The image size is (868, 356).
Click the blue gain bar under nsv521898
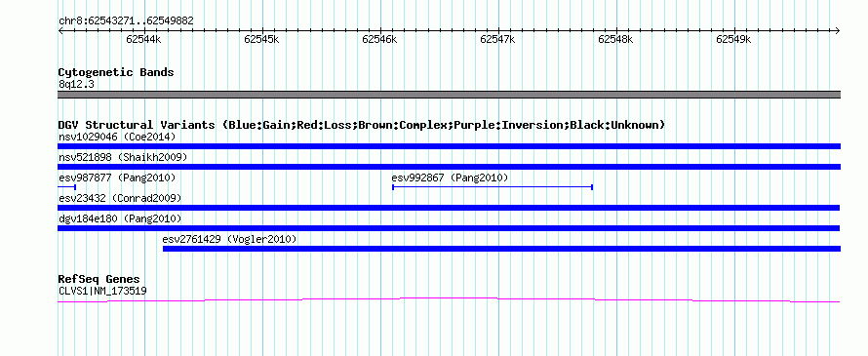tap(449, 167)
